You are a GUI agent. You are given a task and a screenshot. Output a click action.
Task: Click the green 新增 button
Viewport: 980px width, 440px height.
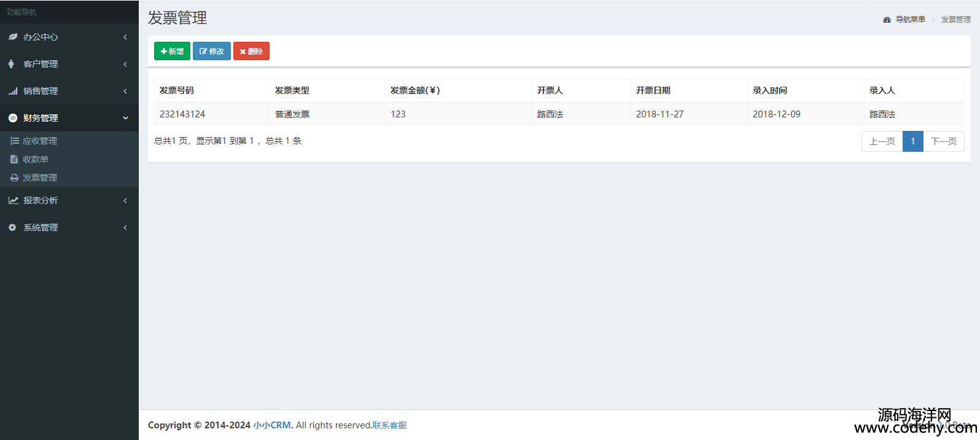point(172,51)
